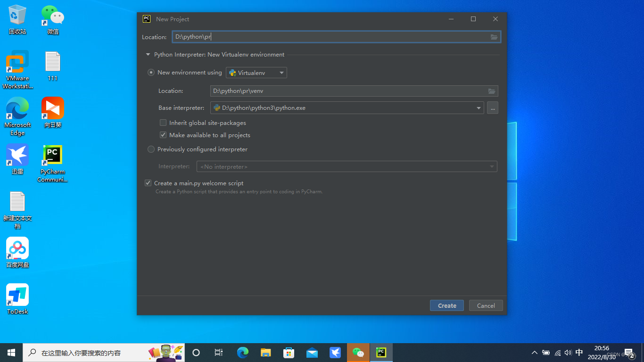
Task: Toggle the 中 input method indicator
Action: (x=579, y=353)
